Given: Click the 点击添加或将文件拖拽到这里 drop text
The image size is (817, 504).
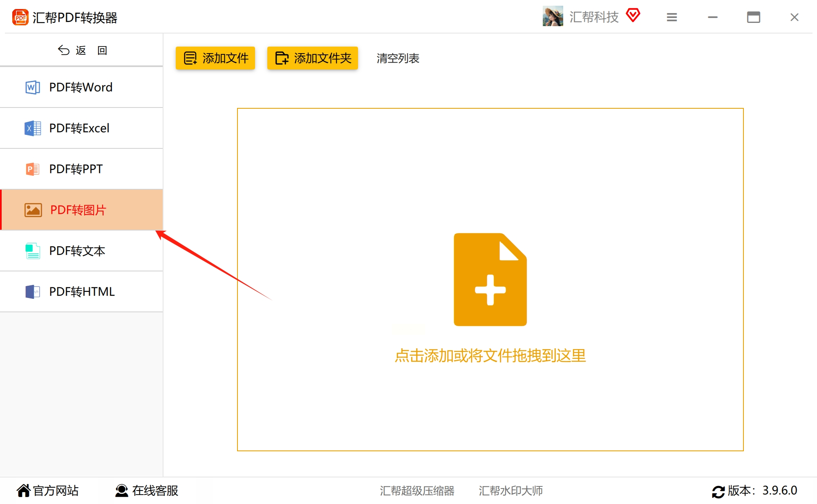Looking at the screenshot, I should (x=490, y=356).
